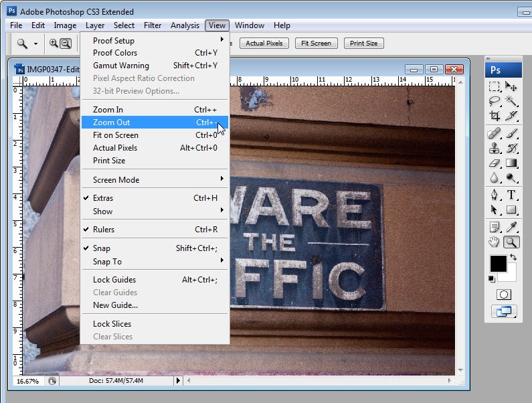Toggle Lock Slices in View menu
532x403 pixels.
point(155,324)
